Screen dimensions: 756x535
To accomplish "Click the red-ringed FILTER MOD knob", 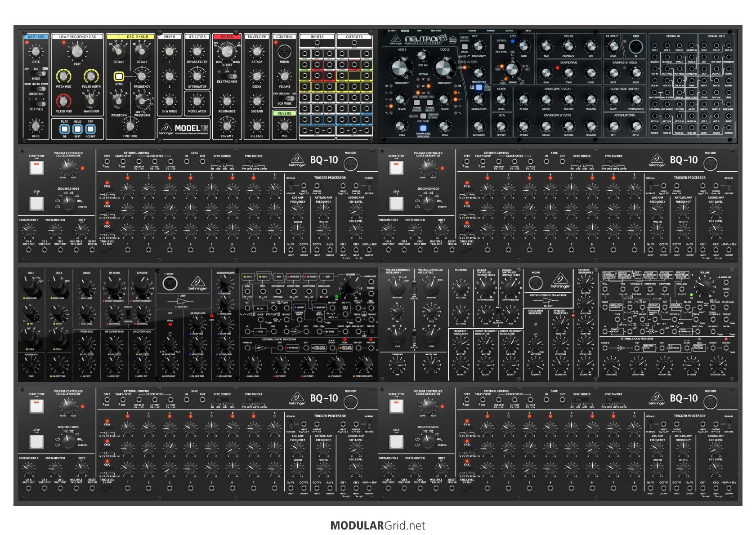I will (63, 101).
